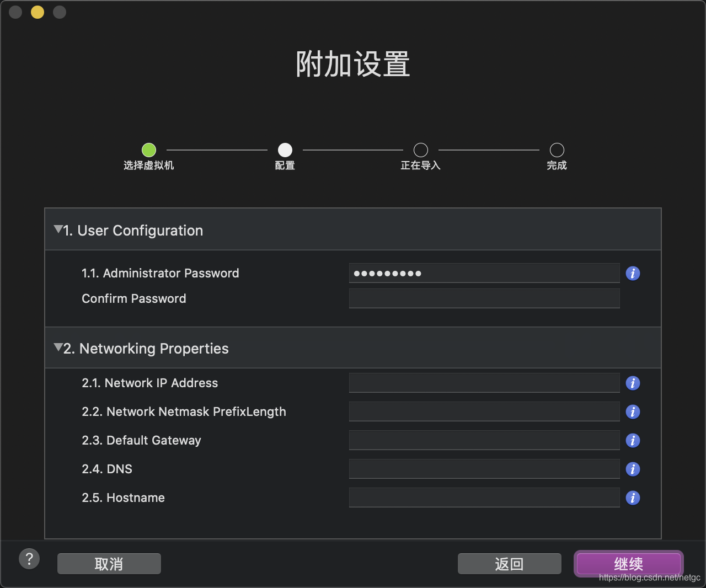Click the 继续 continue button
This screenshot has height=588, width=706.
tap(628, 564)
